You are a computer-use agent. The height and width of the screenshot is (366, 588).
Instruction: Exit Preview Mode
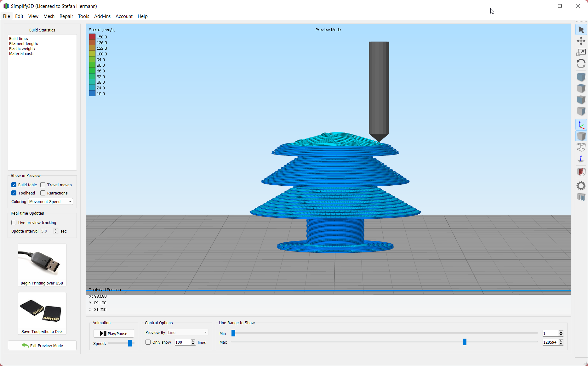point(42,345)
